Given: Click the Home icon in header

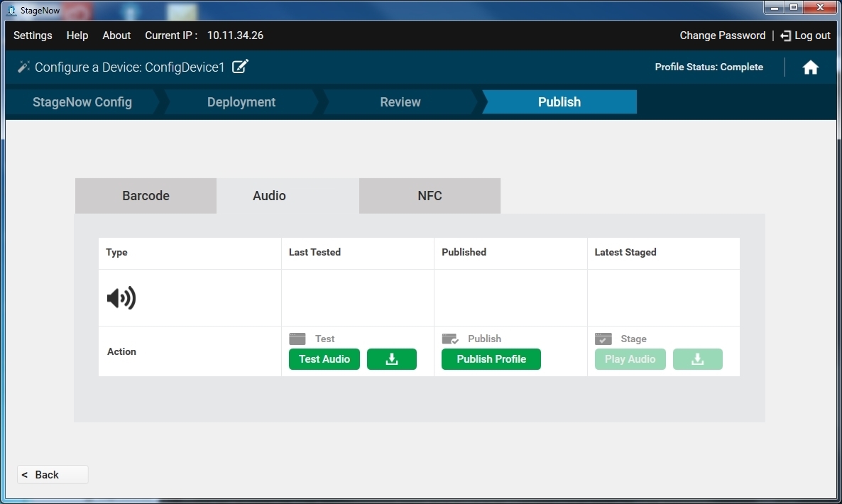Looking at the screenshot, I should point(810,67).
